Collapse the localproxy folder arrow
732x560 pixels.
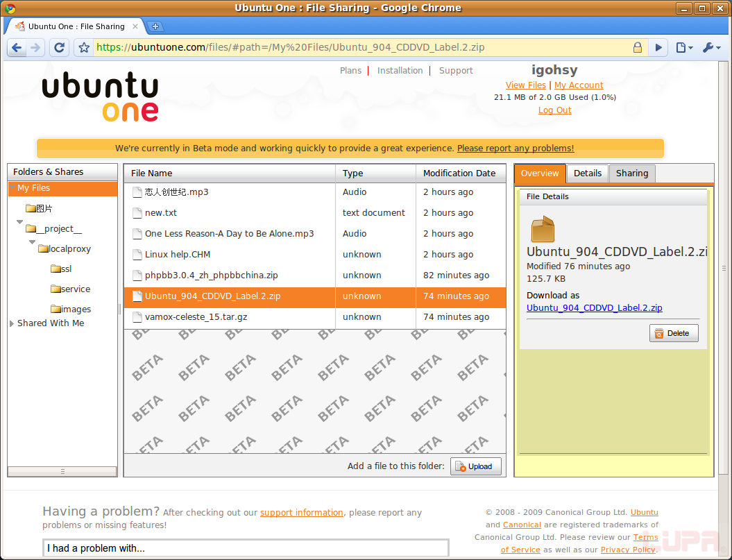(32, 242)
